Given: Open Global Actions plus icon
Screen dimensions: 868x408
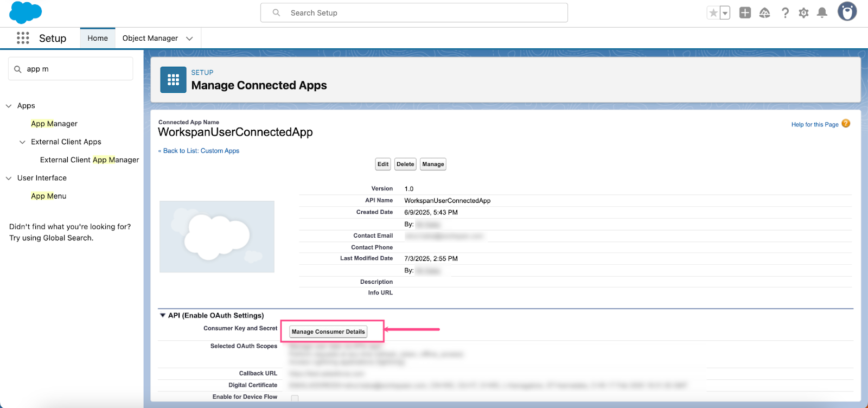Looking at the screenshot, I should 745,12.
